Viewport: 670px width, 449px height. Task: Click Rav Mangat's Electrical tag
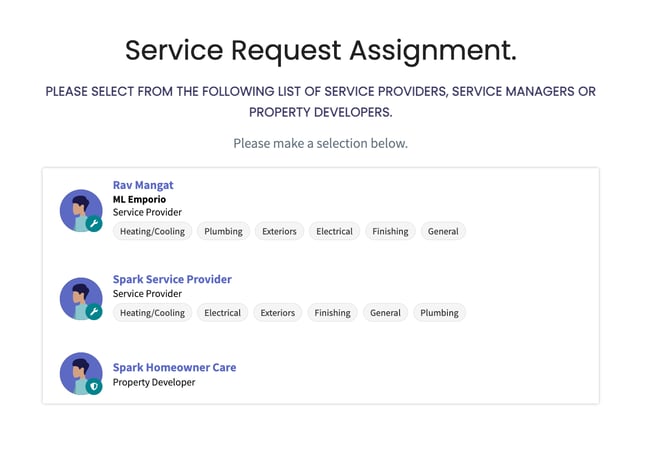click(335, 231)
